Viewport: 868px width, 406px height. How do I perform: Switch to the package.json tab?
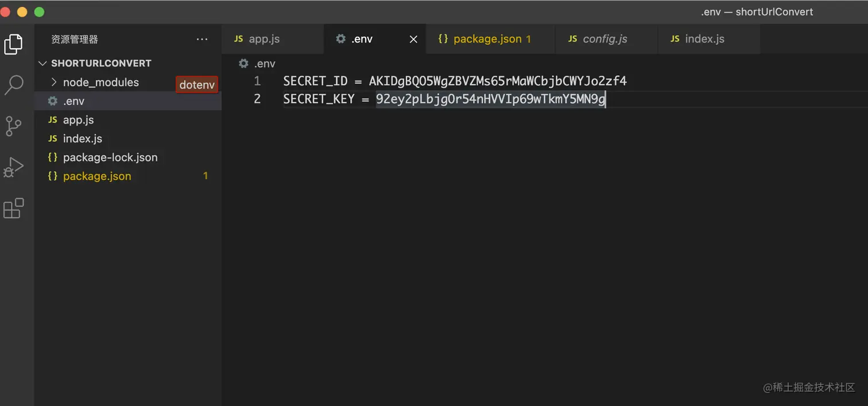487,39
